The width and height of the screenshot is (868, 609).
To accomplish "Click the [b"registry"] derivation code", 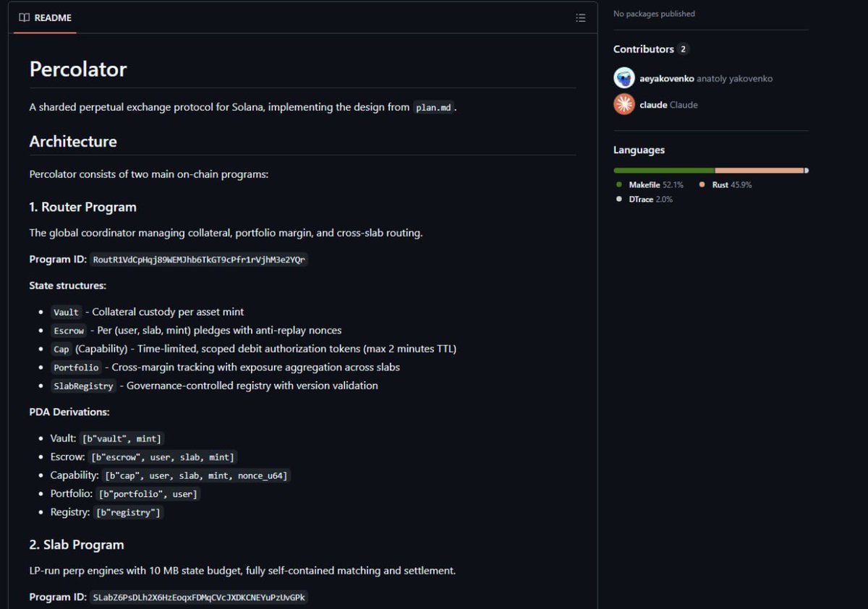I will coord(127,513).
